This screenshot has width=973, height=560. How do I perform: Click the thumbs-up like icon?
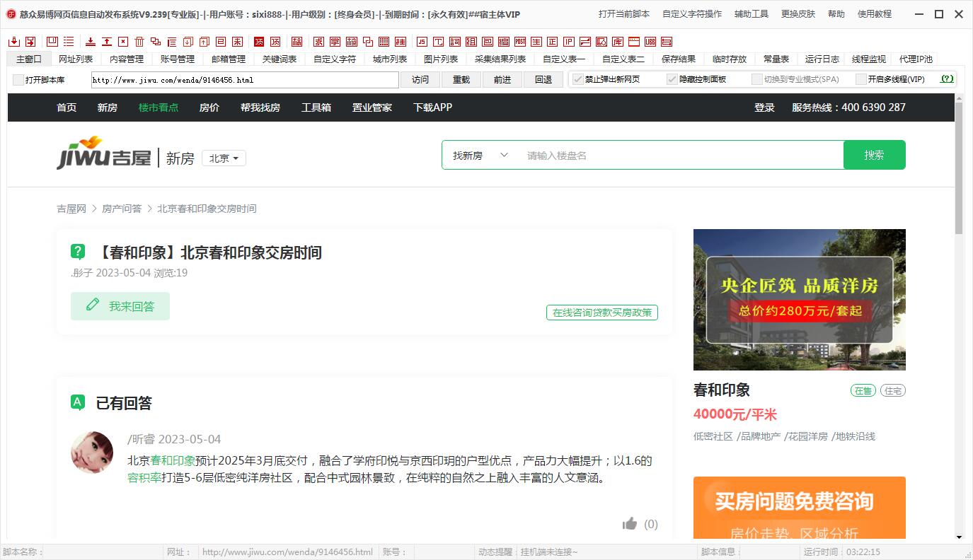pyautogui.click(x=630, y=524)
